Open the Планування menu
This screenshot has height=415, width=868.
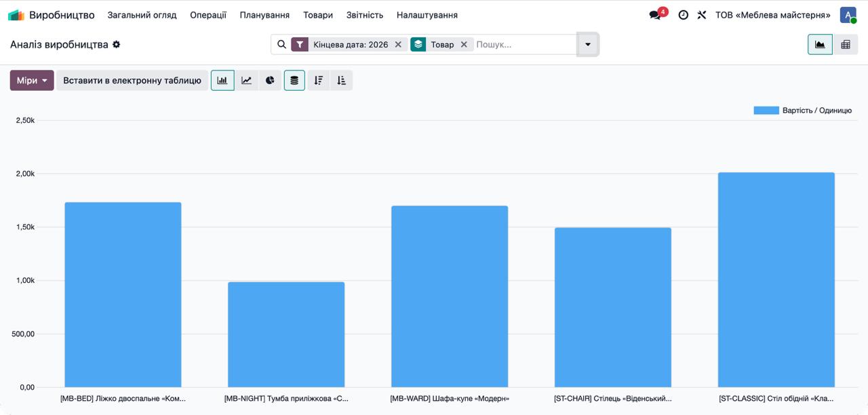(x=264, y=15)
